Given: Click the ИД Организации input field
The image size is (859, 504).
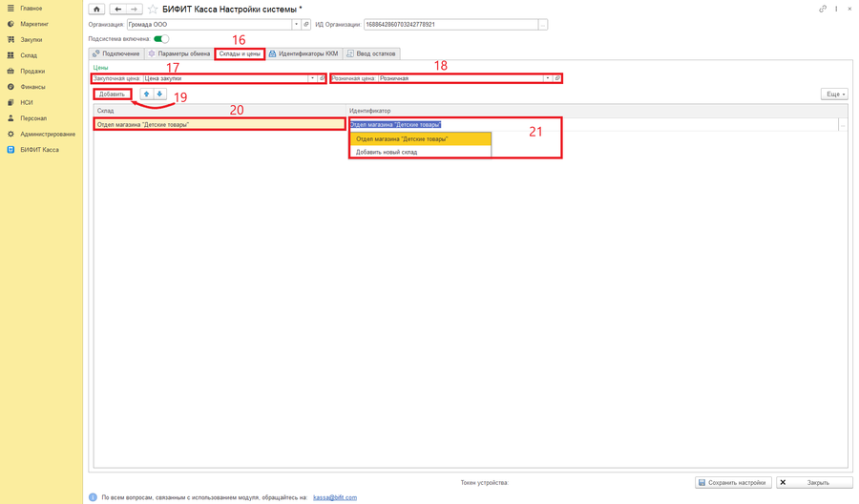Looking at the screenshot, I should 450,25.
